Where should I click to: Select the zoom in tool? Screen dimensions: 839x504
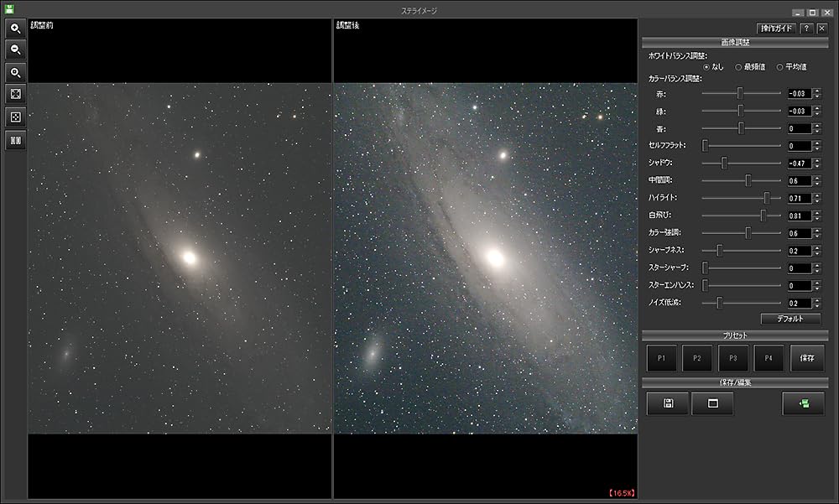[15, 29]
